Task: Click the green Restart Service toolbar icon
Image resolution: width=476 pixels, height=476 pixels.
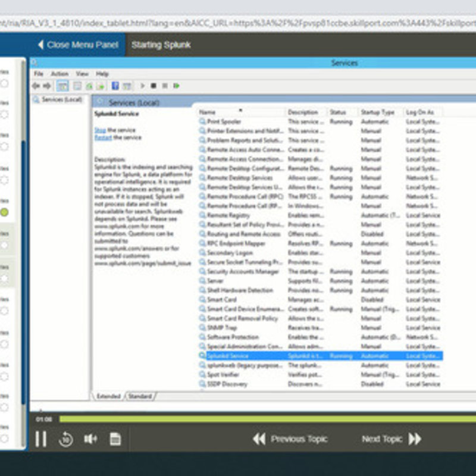Action: point(176,86)
